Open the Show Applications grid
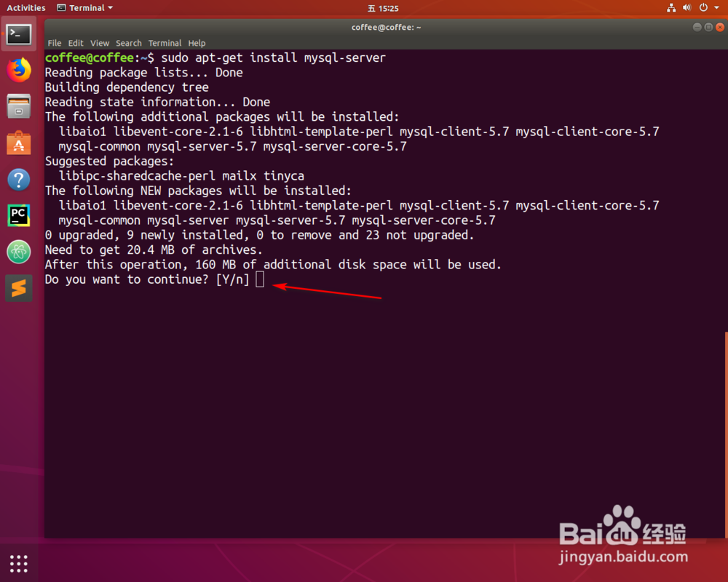Screen dimensions: 728x582 pyautogui.click(x=18, y=563)
